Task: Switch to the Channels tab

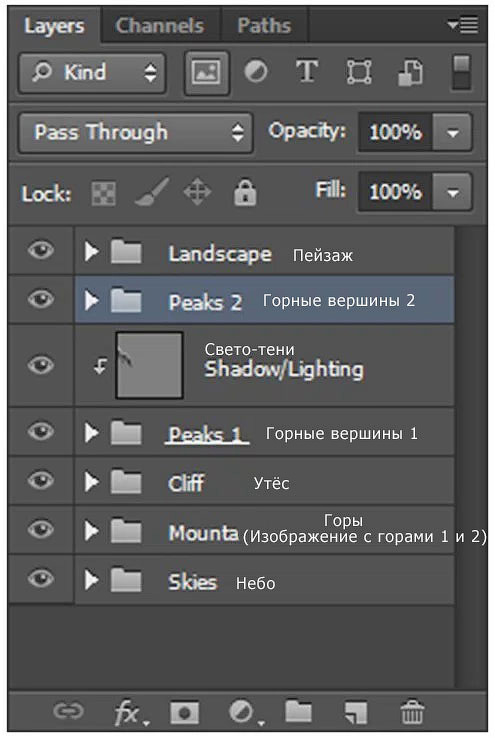Action: [159, 25]
